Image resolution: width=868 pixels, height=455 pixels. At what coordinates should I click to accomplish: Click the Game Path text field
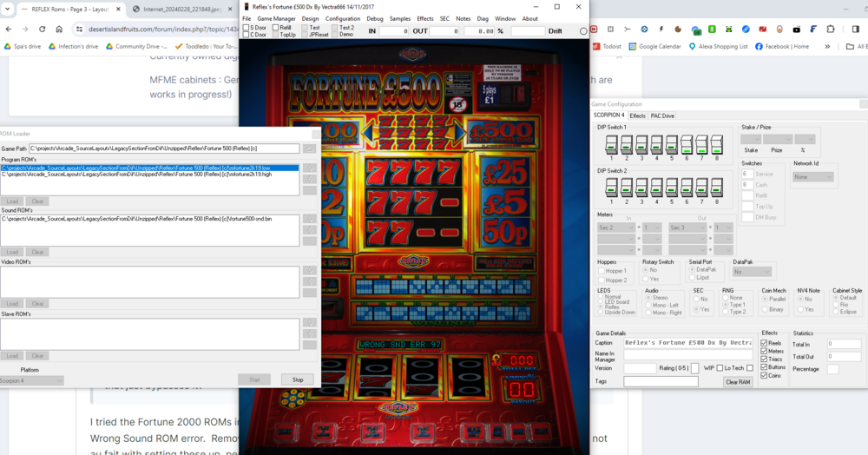164,148
